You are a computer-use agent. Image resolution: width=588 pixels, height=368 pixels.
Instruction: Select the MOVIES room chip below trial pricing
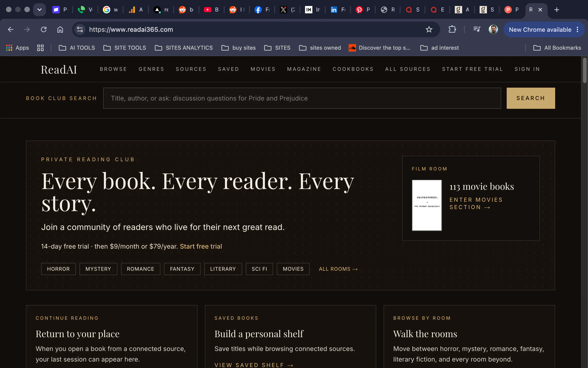tap(293, 269)
